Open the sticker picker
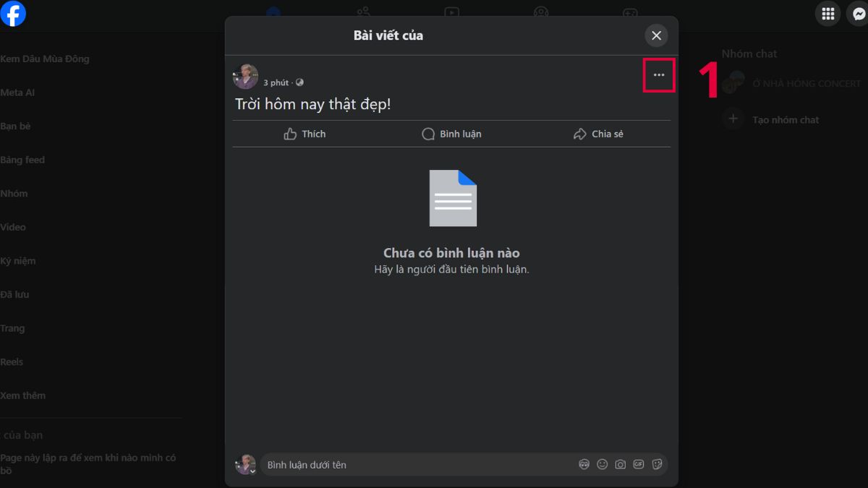This screenshot has height=488, width=868. click(x=657, y=465)
